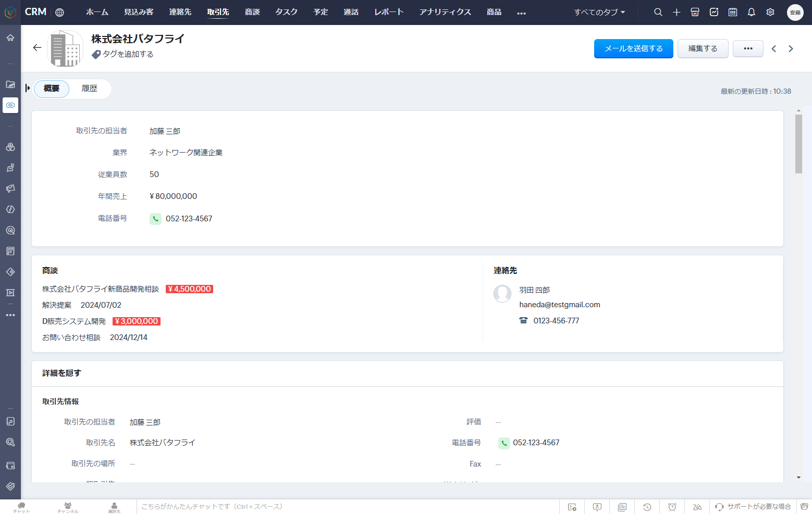Click 商品 tab in top navigation

(x=494, y=12)
